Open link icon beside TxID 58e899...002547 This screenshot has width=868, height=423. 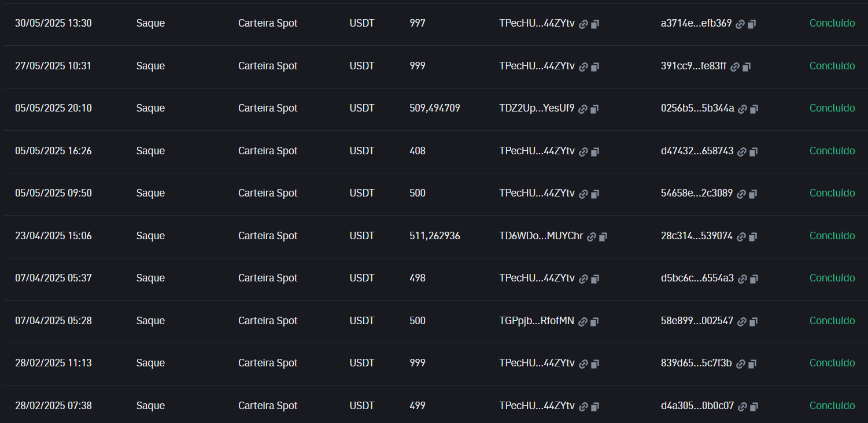(742, 322)
